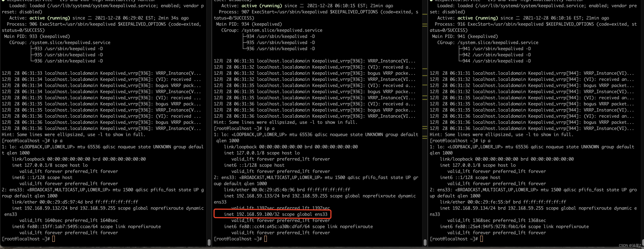
Task: Click the CSDN watermark text
Action: tap(630, 246)
